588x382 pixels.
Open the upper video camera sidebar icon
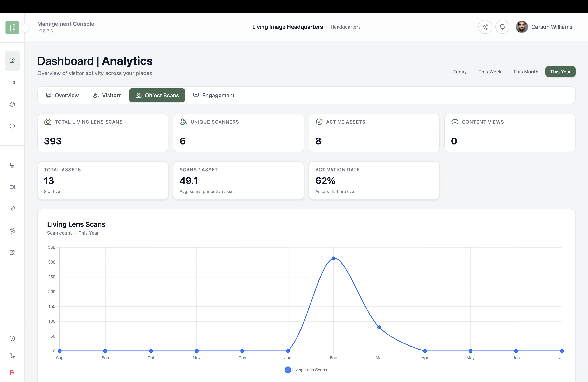(x=12, y=82)
